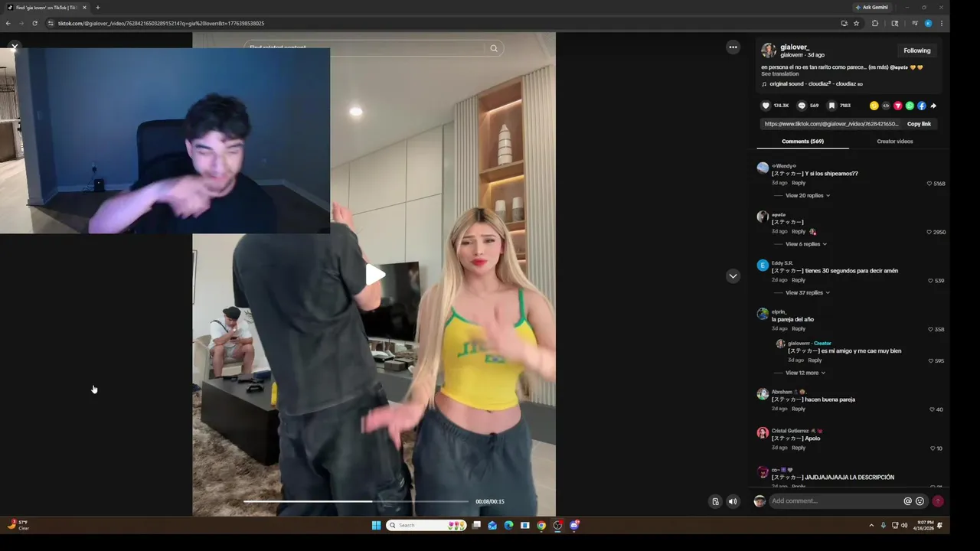Share the video to WhatsApp

click(x=910, y=106)
